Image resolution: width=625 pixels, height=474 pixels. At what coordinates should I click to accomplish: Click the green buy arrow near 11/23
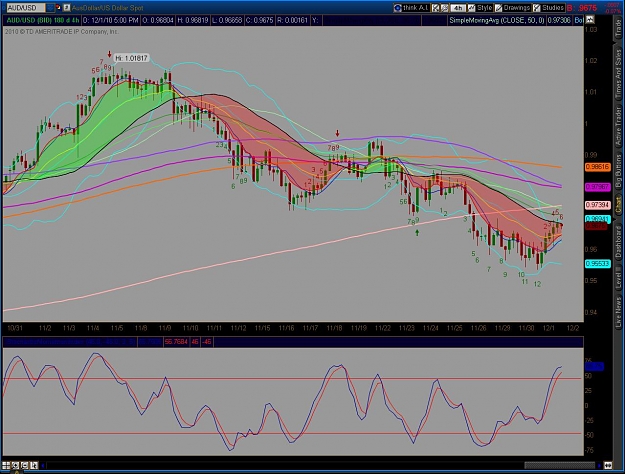417,232
